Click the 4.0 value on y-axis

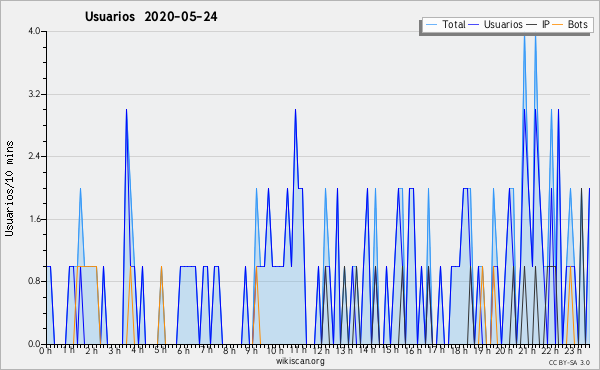[34, 31]
